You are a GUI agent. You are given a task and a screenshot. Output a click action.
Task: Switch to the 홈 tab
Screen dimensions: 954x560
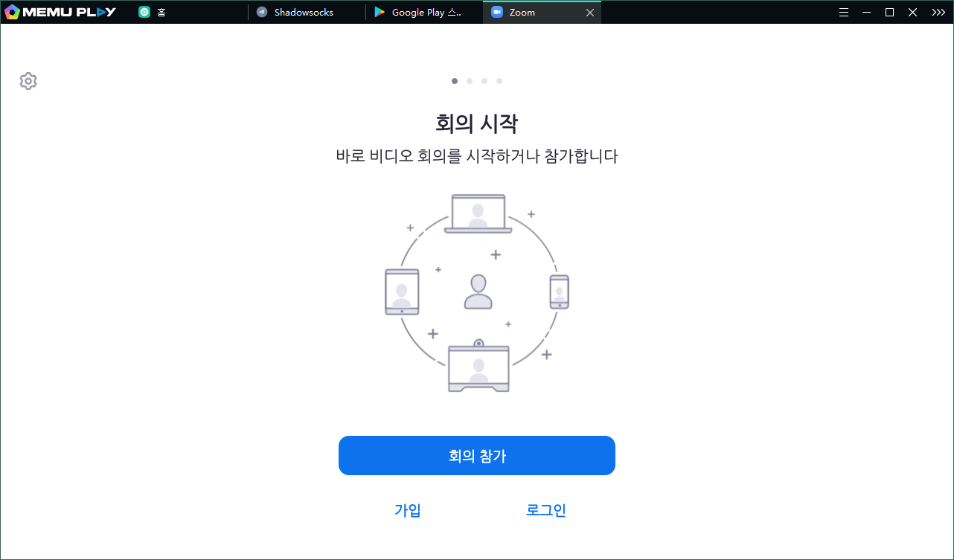coord(161,12)
